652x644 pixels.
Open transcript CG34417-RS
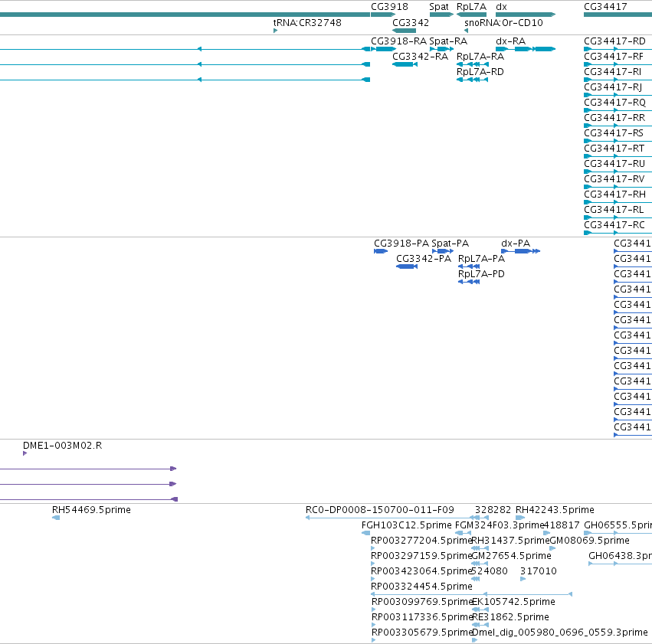[x=614, y=133]
